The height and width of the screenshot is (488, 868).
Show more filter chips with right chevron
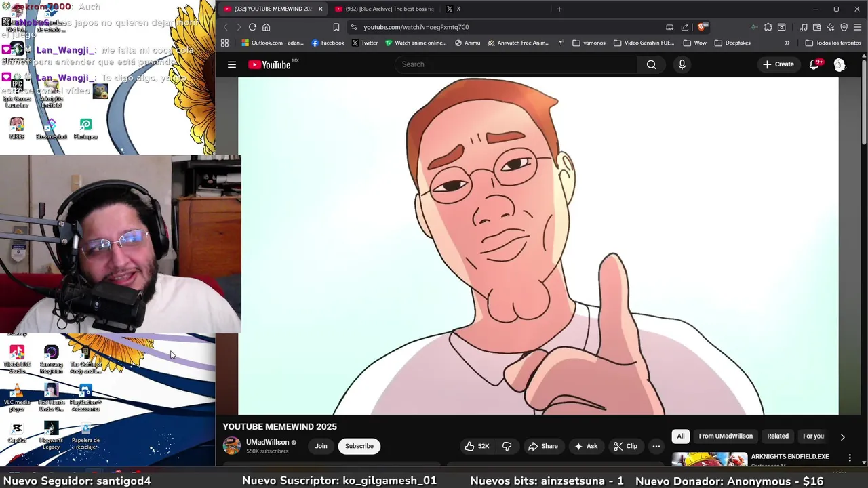[x=842, y=437]
